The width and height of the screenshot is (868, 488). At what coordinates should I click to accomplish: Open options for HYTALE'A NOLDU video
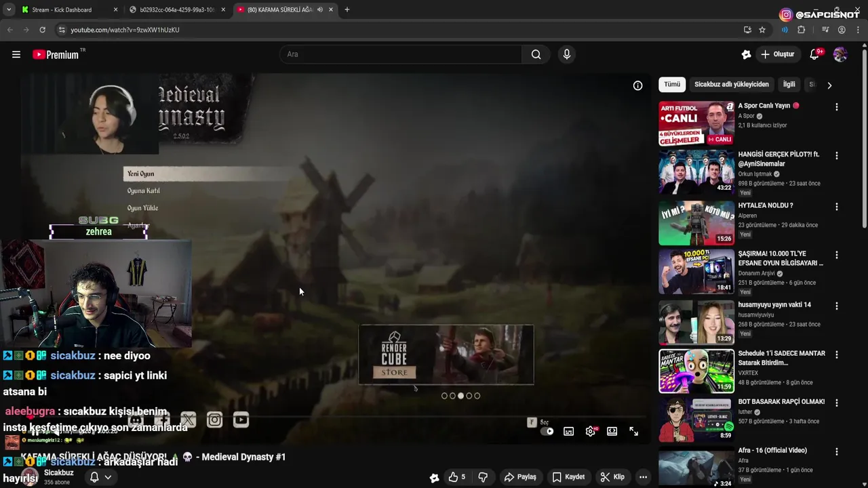pos(836,207)
